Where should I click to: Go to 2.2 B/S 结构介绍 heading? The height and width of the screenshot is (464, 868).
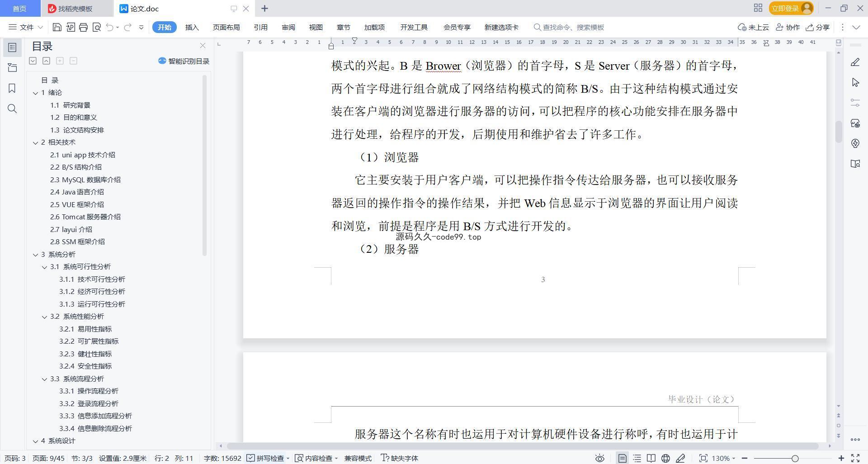tap(75, 167)
